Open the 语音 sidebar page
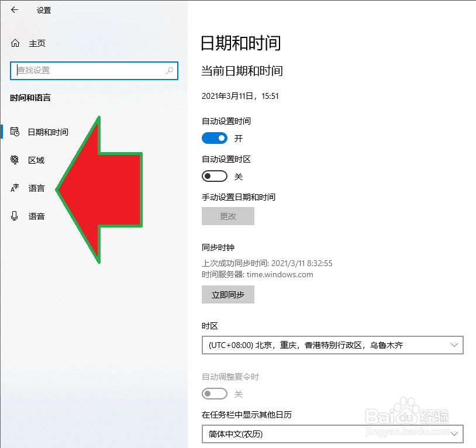 tap(36, 216)
